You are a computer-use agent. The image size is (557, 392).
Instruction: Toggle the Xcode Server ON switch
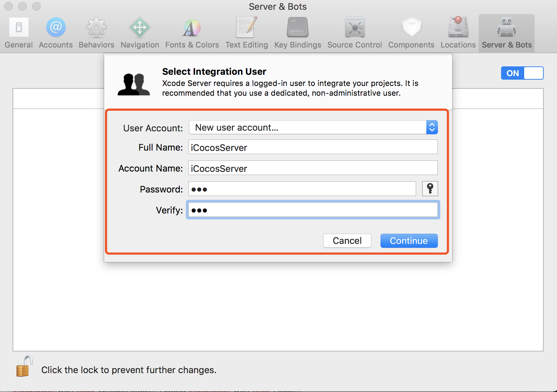pos(522,73)
